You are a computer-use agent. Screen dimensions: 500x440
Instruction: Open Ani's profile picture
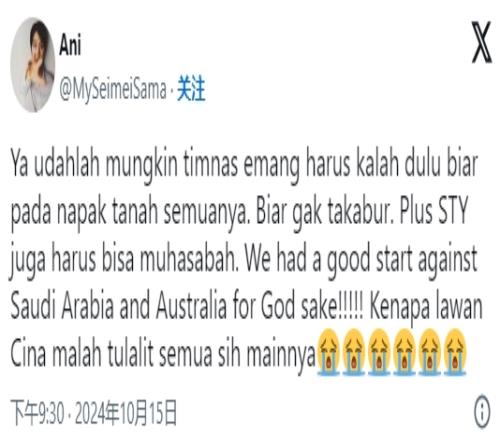click(x=33, y=65)
